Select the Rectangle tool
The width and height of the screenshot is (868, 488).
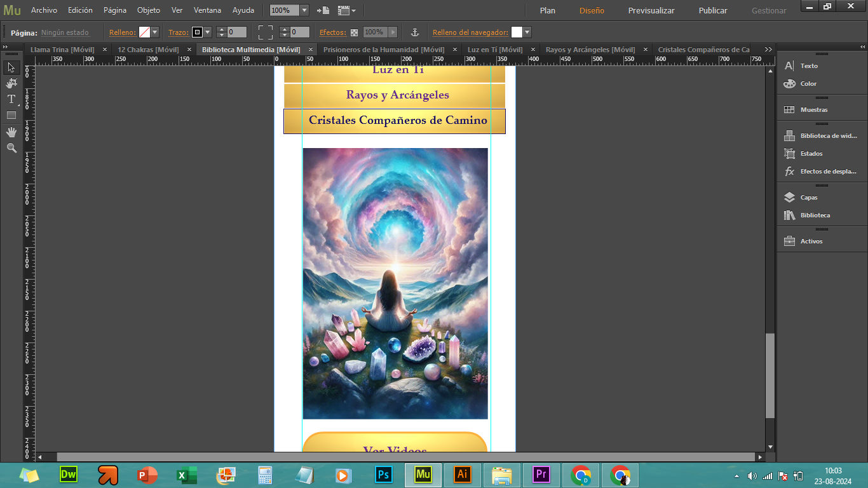click(x=11, y=115)
